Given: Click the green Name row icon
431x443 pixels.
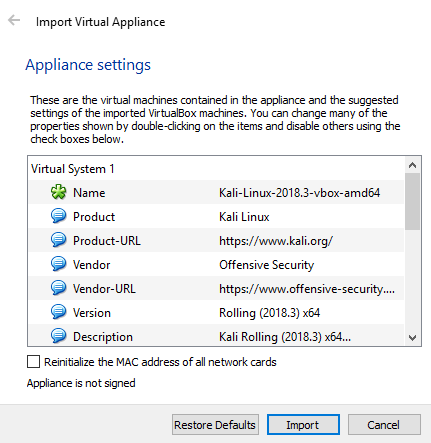Looking at the screenshot, I should coord(59,192).
